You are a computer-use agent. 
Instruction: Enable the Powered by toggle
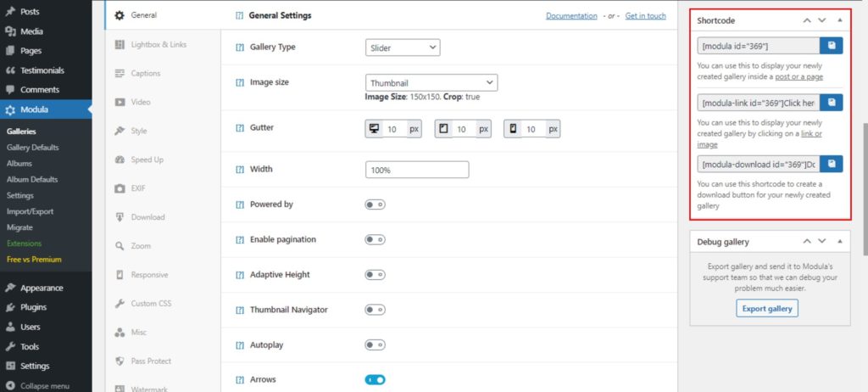(x=375, y=204)
